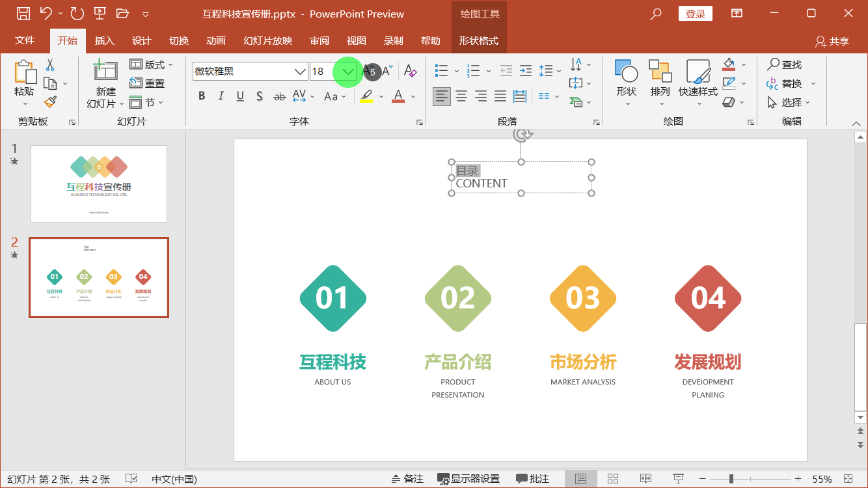The image size is (868, 488).
Task: Apply yellow text highlight color
Action: click(x=366, y=96)
